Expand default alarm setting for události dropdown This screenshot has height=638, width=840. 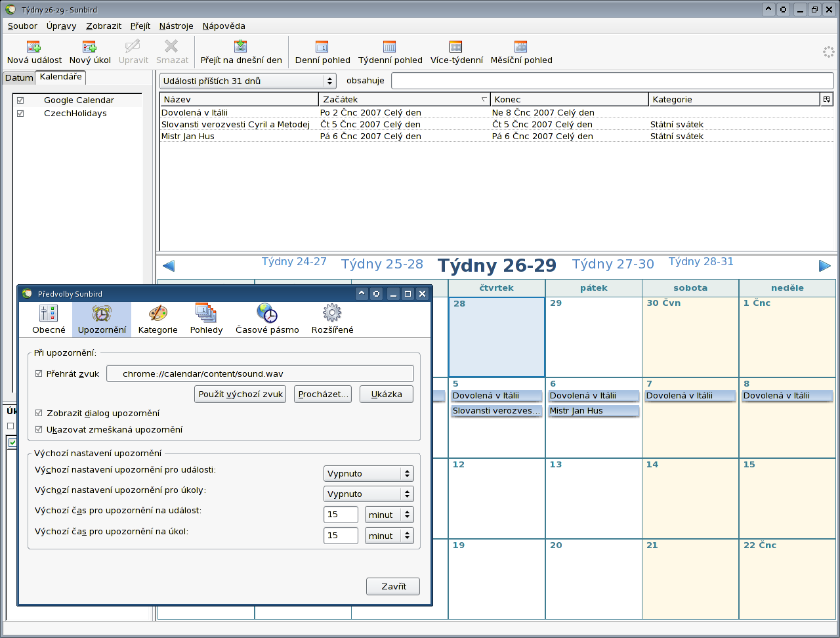click(x=369, y=474)
